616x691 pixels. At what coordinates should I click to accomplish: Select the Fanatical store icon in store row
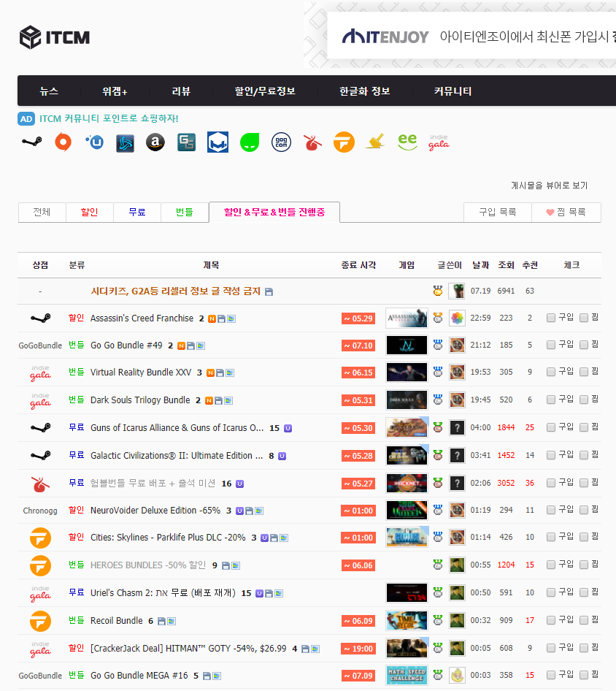pyautogui.click(x=344, y=142)
